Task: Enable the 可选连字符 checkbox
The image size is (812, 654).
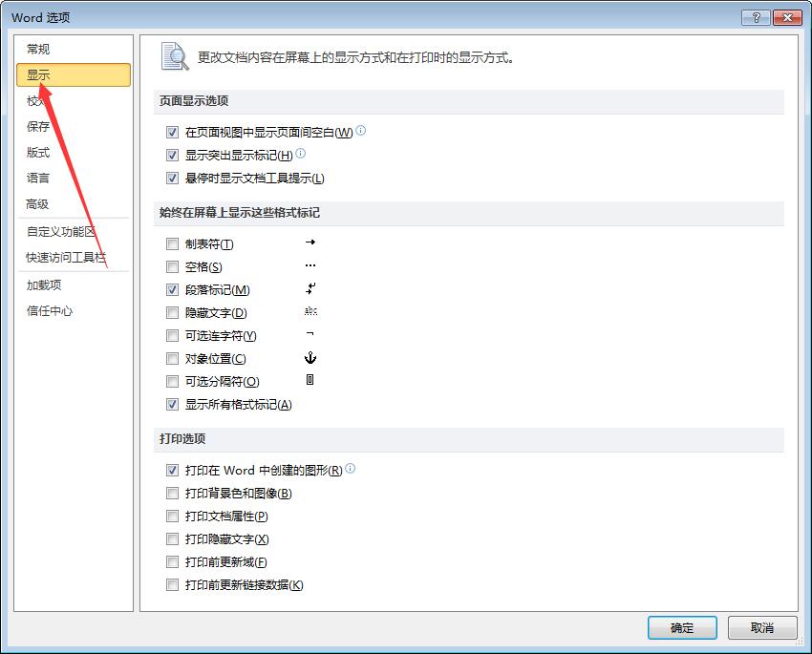Action: [172, 336]
